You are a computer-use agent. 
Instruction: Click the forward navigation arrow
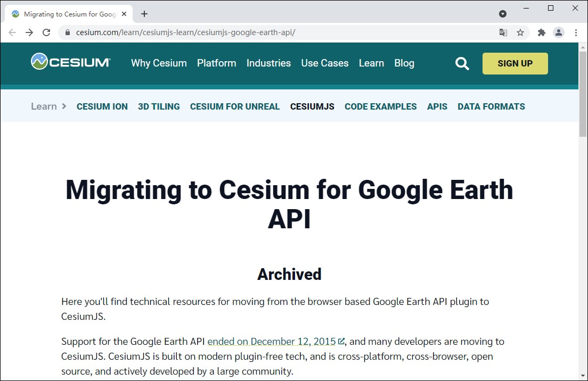point(29,32)
